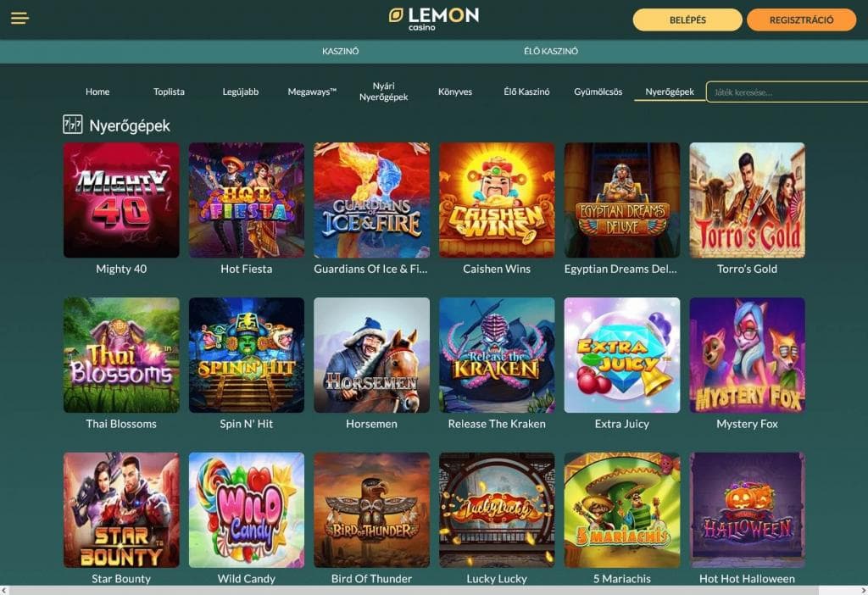Click the horizontal scrollbar at the bottom
The width and height of the screenshot is (868, 595).
(434, 591)
